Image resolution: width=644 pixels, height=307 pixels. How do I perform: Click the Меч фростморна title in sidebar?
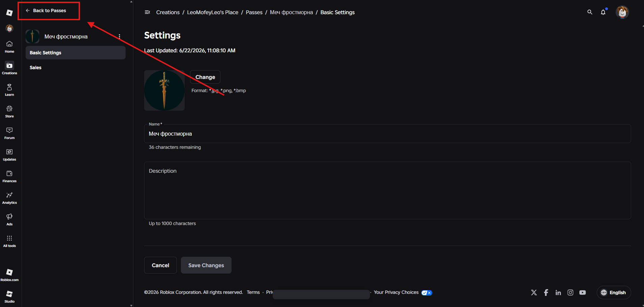tap(66, 36)
